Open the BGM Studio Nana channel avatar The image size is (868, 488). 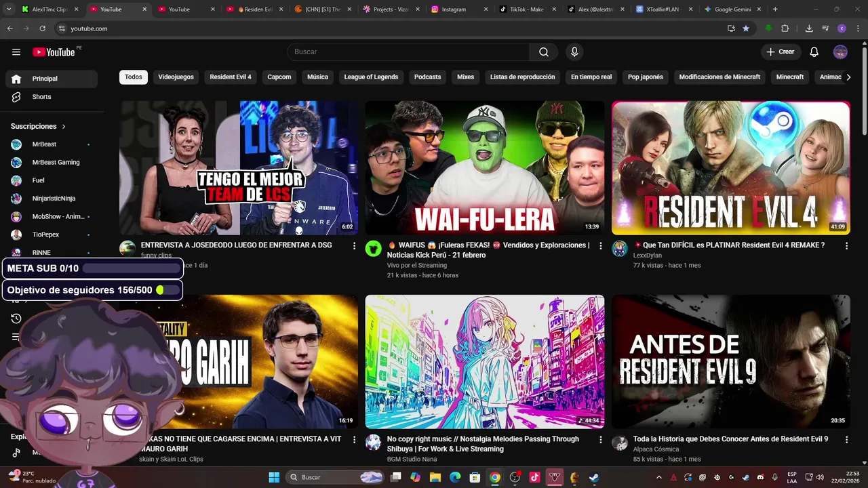click(x=374, y=443)
